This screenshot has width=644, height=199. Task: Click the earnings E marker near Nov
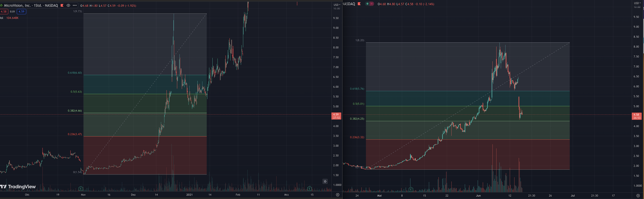click(81, 189)
